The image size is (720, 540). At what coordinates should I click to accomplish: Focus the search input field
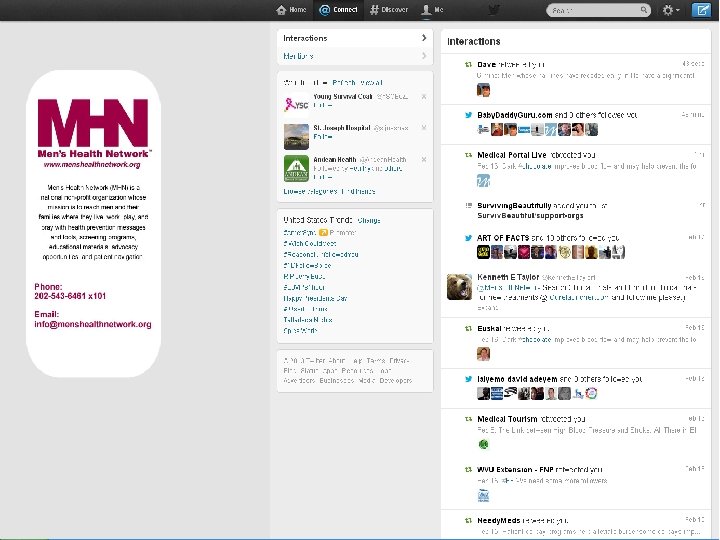(594, 10)
